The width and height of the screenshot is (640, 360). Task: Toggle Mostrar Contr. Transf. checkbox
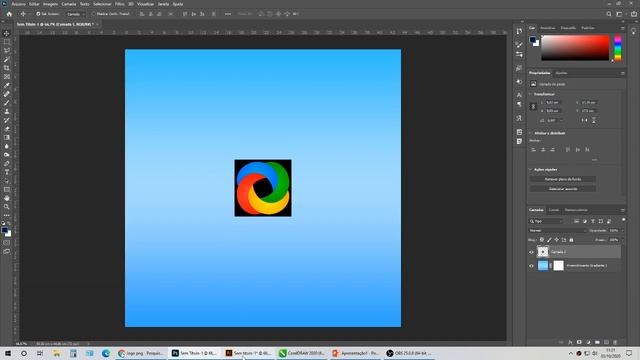(93, 14)
